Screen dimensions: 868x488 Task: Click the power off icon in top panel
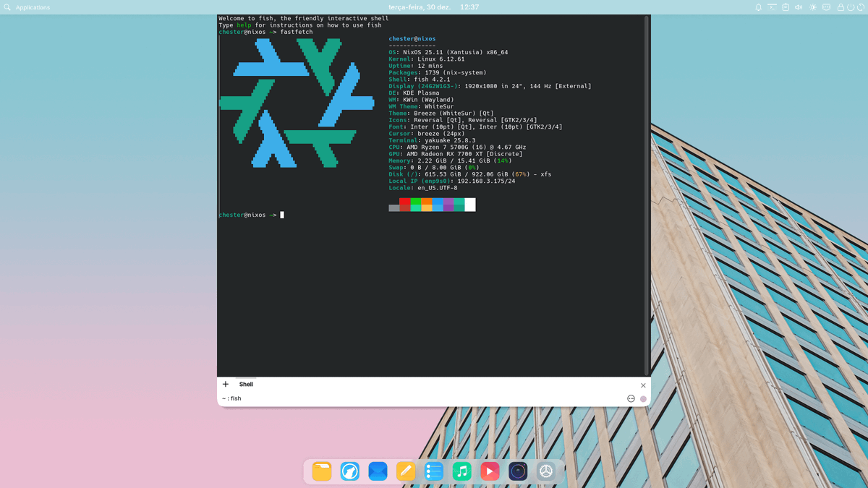coord(851,7)
